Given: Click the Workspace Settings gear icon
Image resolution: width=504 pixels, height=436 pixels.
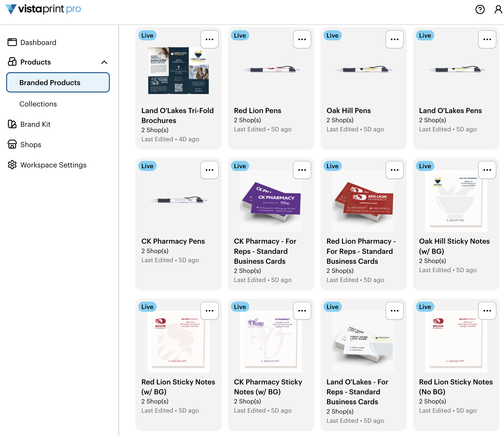Looking at the screenshot, I should click(12, 165).
